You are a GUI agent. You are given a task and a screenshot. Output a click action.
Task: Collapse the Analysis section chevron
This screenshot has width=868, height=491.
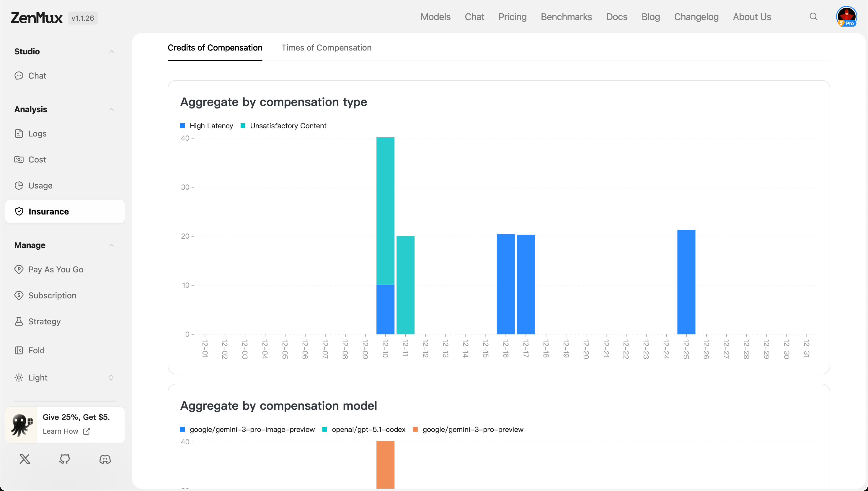click(112, 109)
